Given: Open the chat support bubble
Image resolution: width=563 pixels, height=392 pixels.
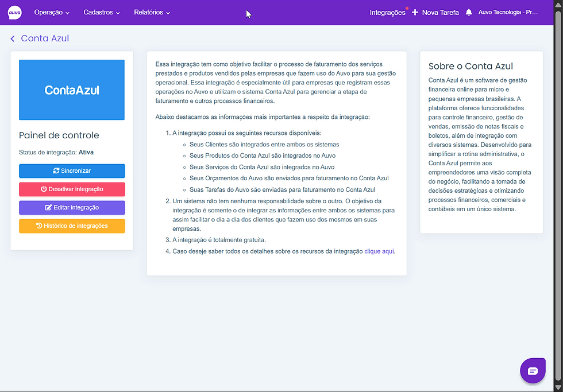Looking at the screenshot, I should click(533, 371).
